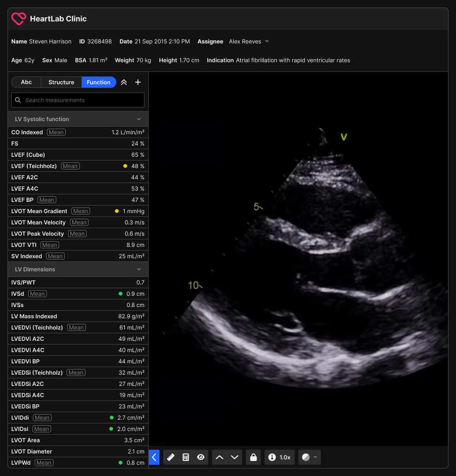Click Mean badge on IVSd
This screenshot has width=456, height=476.
38,294
